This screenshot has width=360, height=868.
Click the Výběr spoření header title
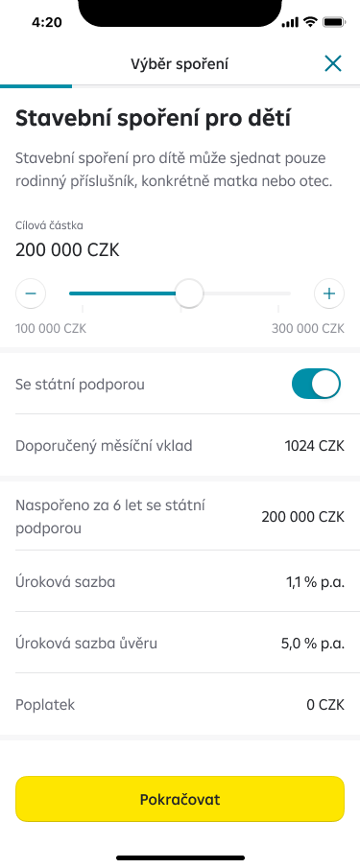point(180,64)
